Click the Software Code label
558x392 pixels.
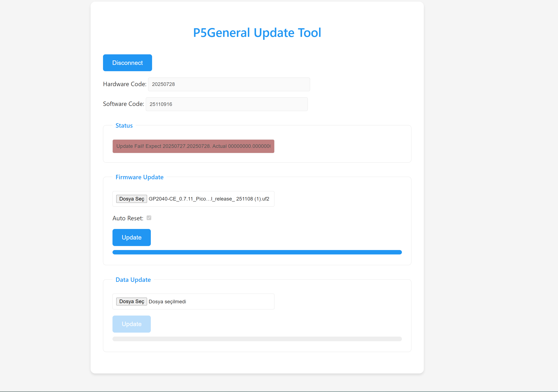click(x=123, y=104)
